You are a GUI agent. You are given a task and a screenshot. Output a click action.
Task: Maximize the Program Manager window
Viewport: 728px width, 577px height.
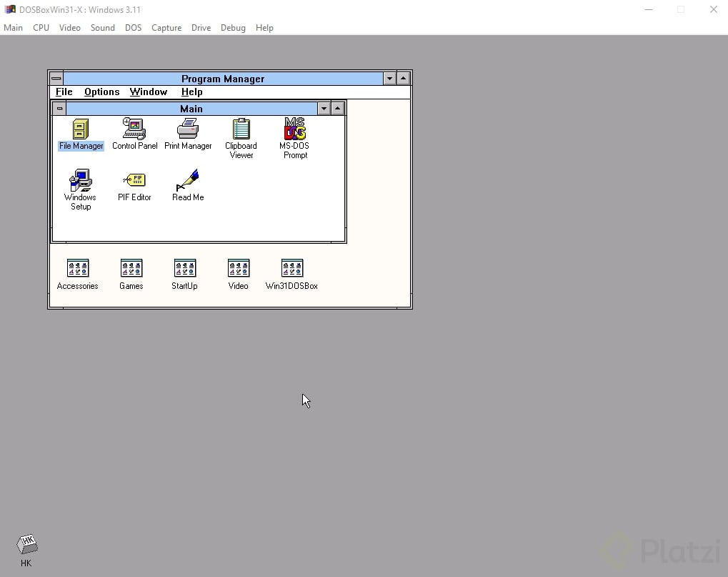(x=403, y=79)
